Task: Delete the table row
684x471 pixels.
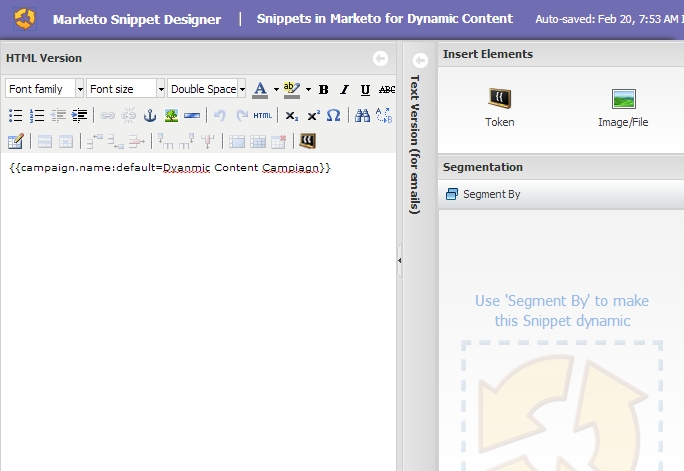Action: 137,141
